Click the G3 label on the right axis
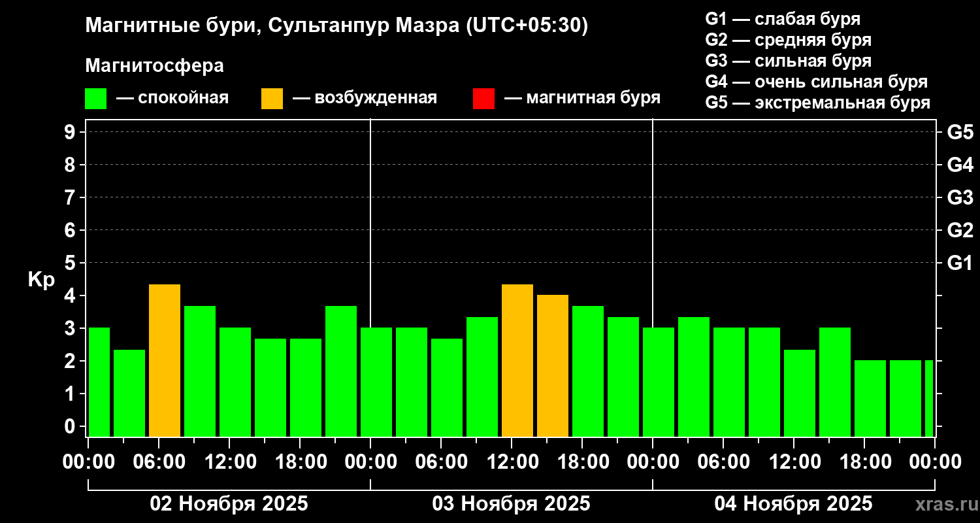Image resolution: width=980 pixels, height=523 pixels. (960, 197)
